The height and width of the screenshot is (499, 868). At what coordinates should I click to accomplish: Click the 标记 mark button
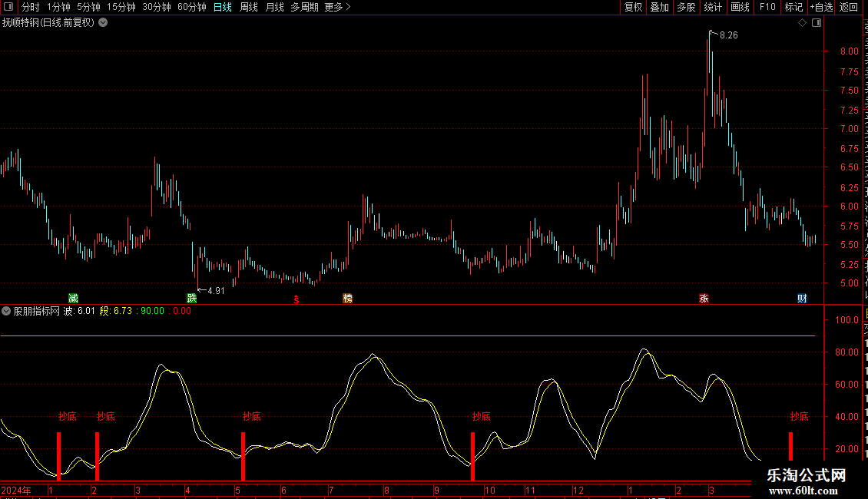(793, 7)
